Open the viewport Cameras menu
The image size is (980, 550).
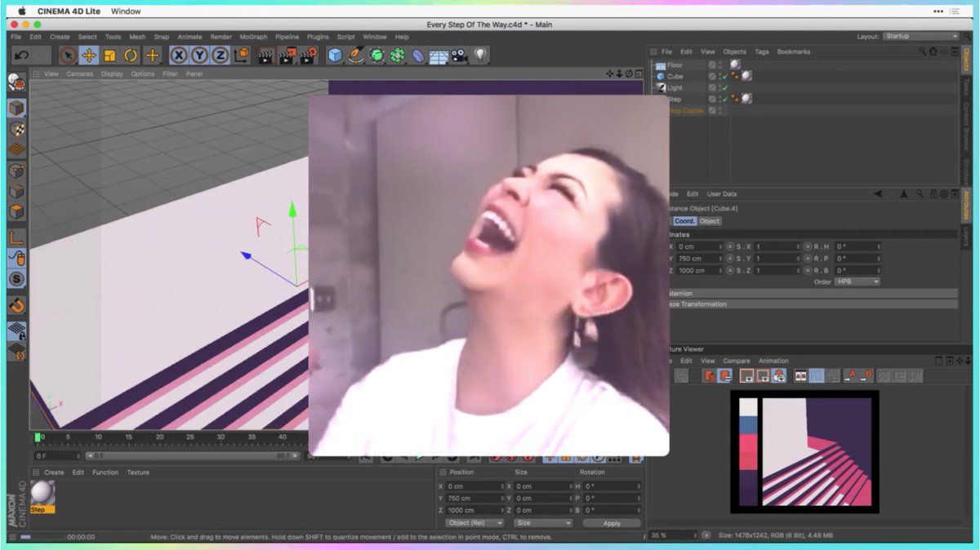[x=79, y=73]
